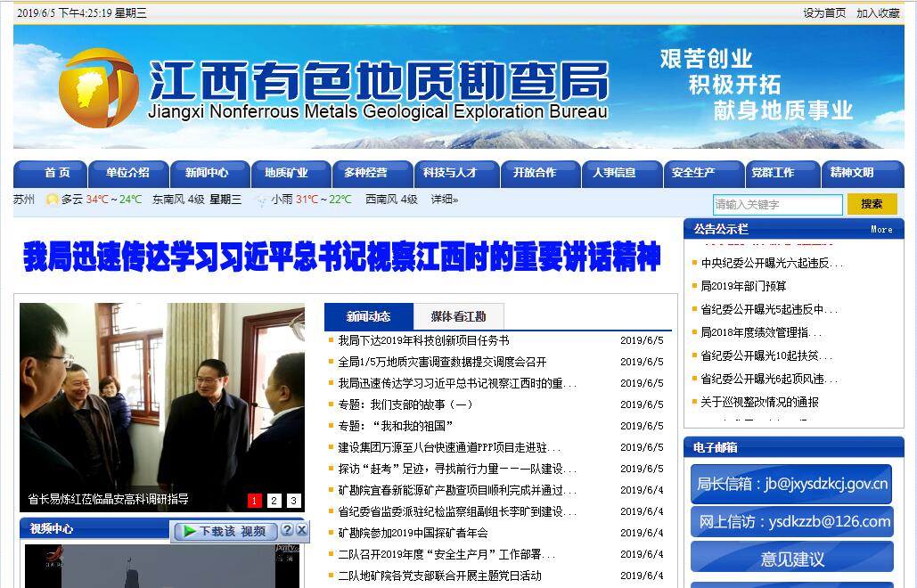This screenshot has width=917, height=588.
Task: Open news 省纪委省监委派驻纪检监察组副组长
Action: coord(457,511)
